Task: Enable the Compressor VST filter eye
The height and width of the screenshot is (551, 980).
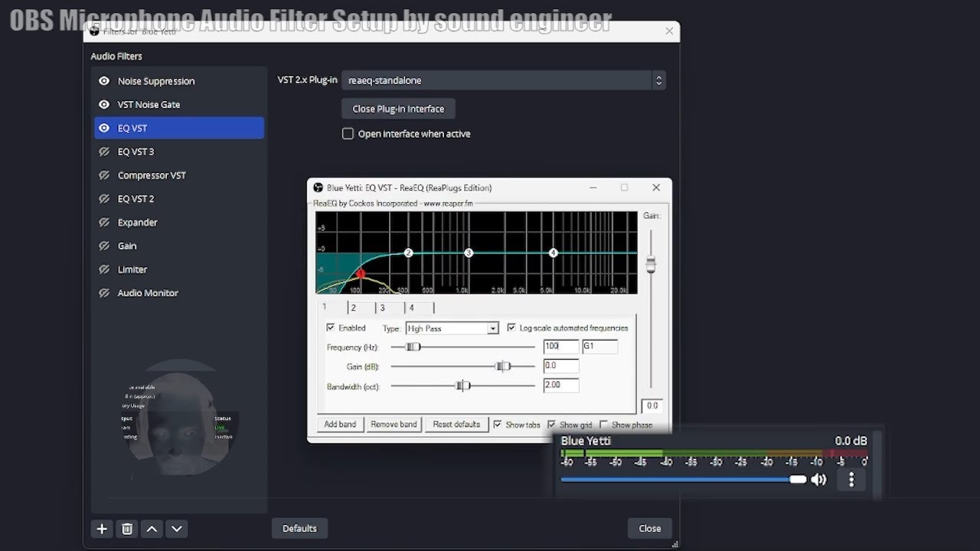Action: pos(104,175)
